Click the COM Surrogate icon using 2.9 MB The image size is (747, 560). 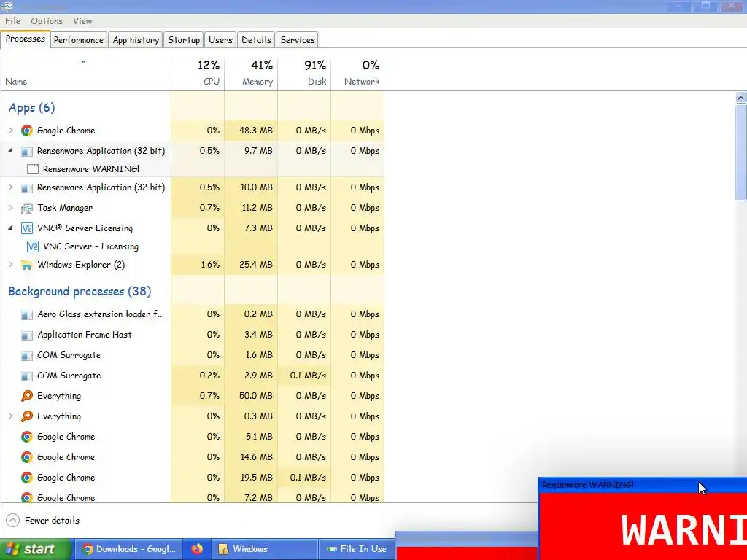pos(27,376)
